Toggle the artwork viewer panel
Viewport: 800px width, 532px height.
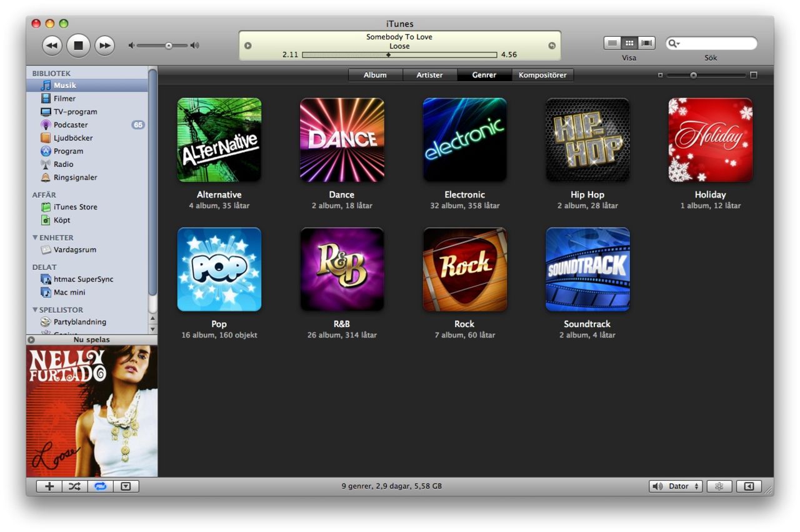(x=125, y=486)
